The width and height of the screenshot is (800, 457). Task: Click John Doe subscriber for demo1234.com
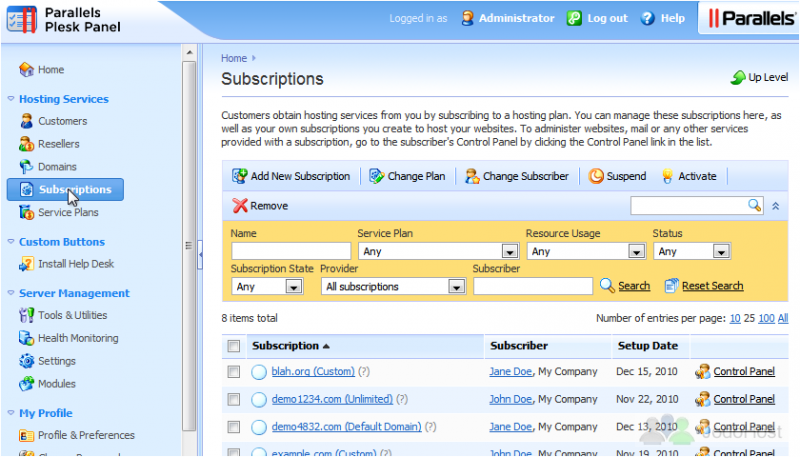click(x=510, y=399)
